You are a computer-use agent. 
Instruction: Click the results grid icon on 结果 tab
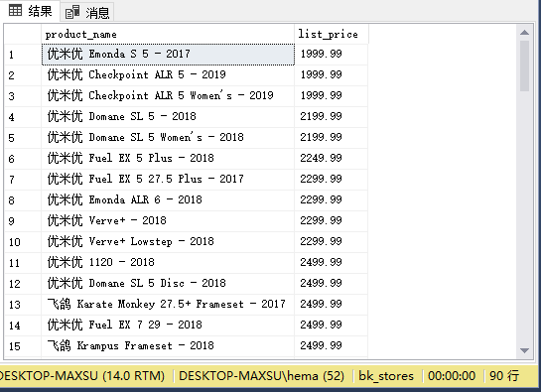pos(15,10)
